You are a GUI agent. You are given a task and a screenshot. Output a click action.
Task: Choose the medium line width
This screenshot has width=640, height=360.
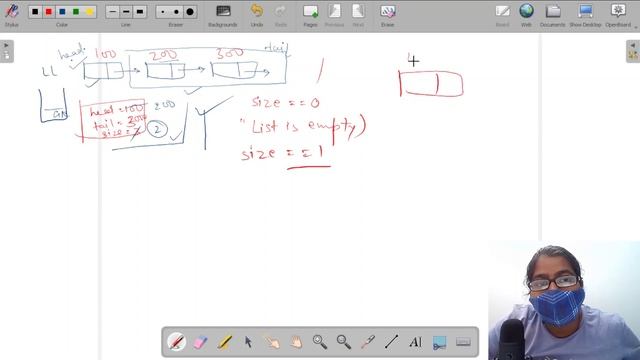click(x=126, y=12)
